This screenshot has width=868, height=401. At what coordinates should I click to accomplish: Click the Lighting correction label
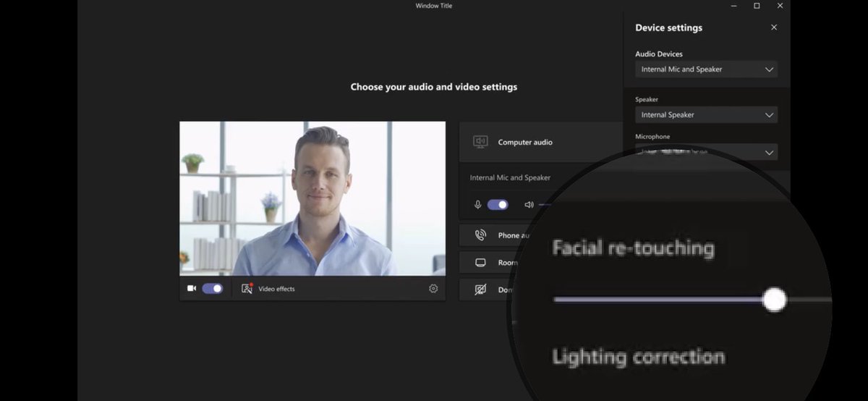(x=639, y=357)
